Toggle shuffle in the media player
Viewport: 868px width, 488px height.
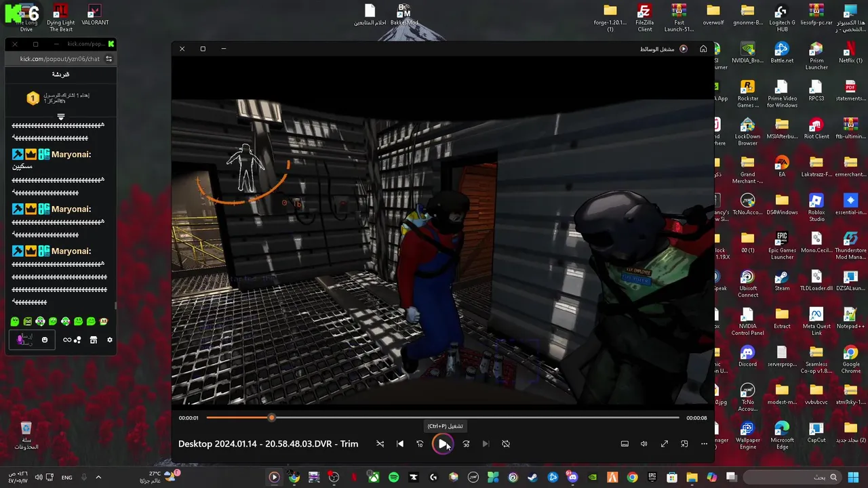(x=380, y=444)
